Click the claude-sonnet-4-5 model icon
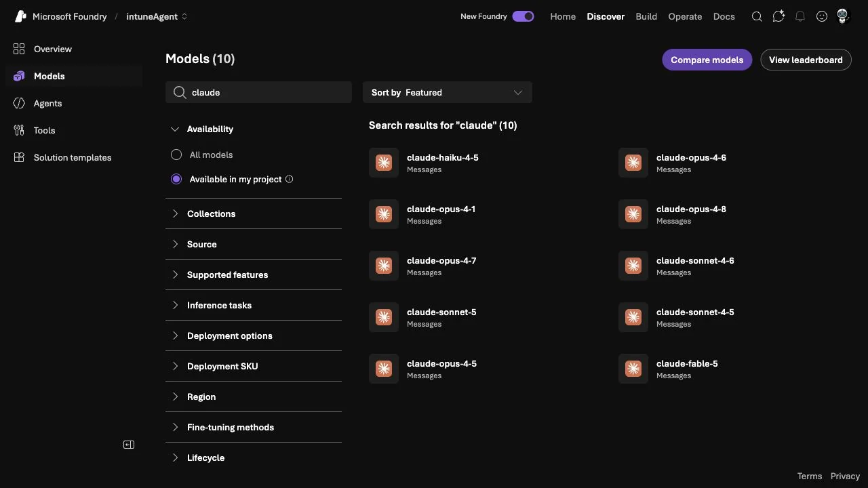This screenshot has height=488, width=868. pyautogui.click(x=633, y=317)
